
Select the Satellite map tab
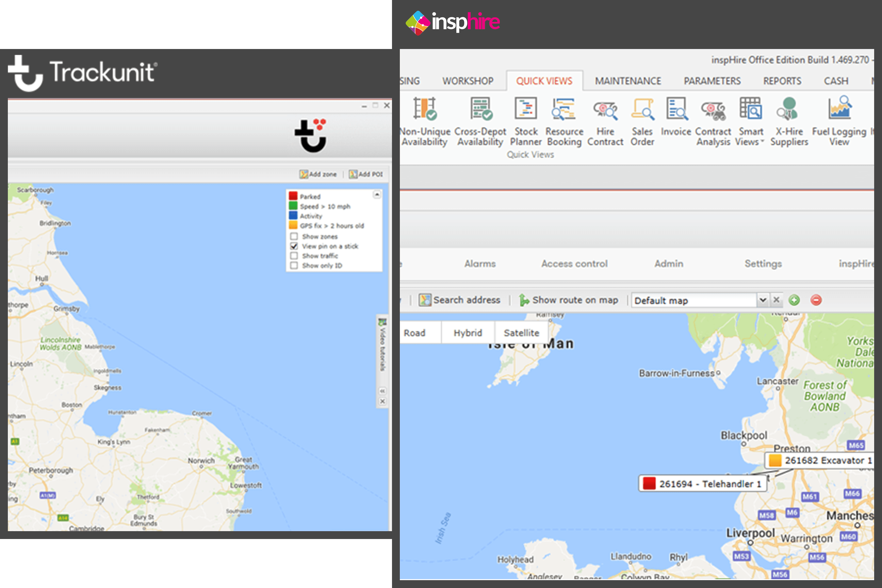(x=521, y=333)
